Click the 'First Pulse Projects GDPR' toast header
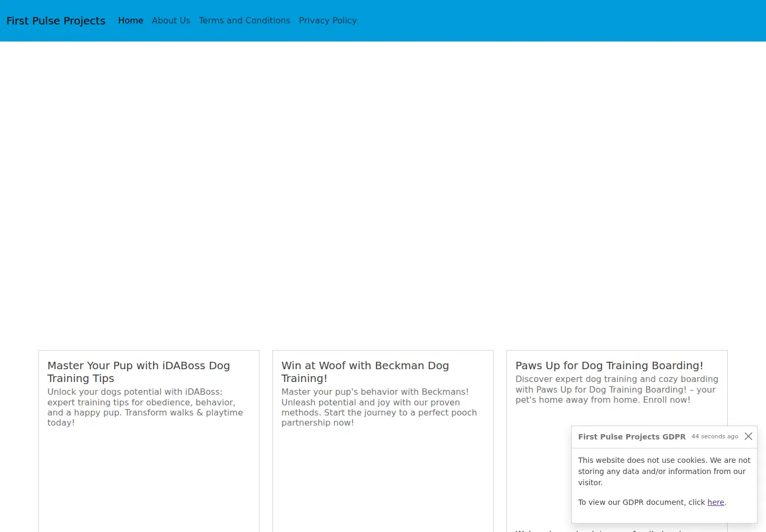 (x=632, y=437)
